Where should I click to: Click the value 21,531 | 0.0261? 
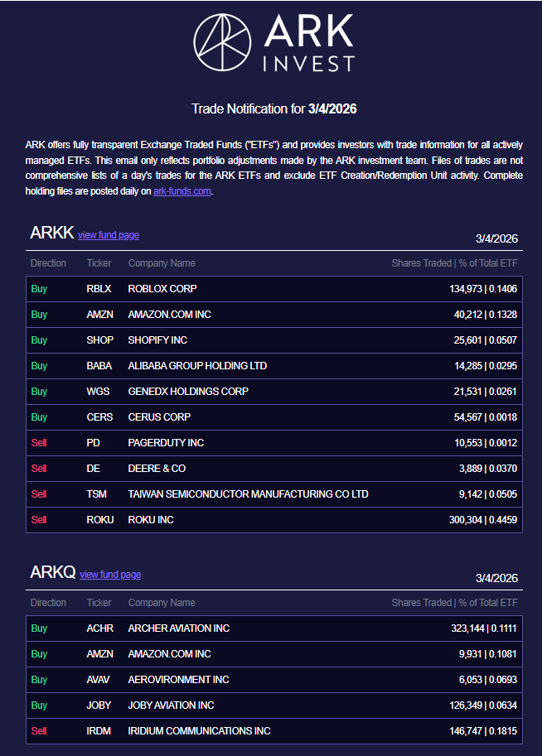click(485, 391)
